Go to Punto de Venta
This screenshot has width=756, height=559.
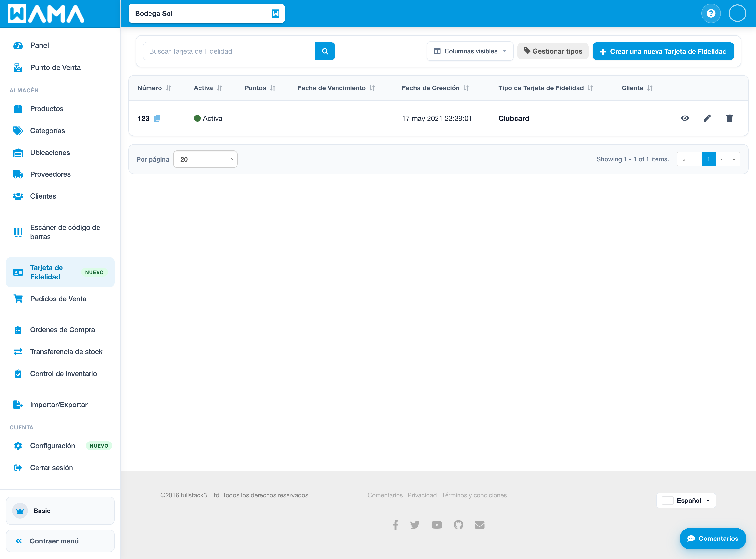click(60, 67)
